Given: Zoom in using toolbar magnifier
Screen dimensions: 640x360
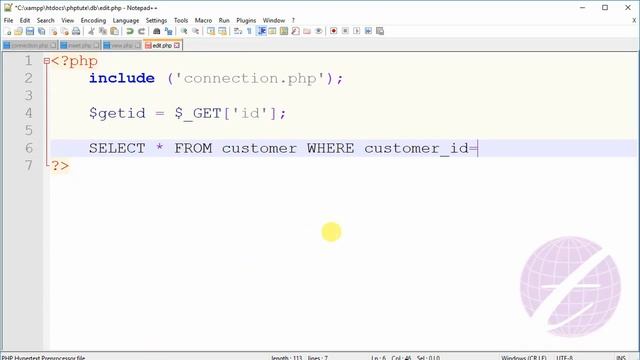Looking at the screenshot, I should [184, 31].
